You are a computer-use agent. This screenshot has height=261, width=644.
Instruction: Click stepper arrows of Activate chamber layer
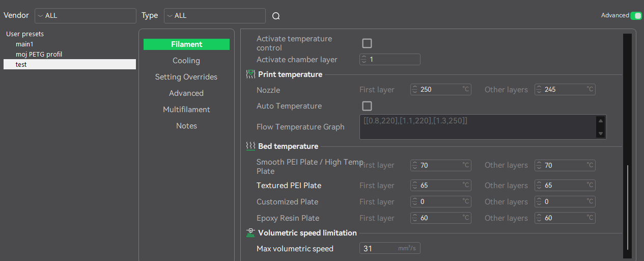point(364,60)
